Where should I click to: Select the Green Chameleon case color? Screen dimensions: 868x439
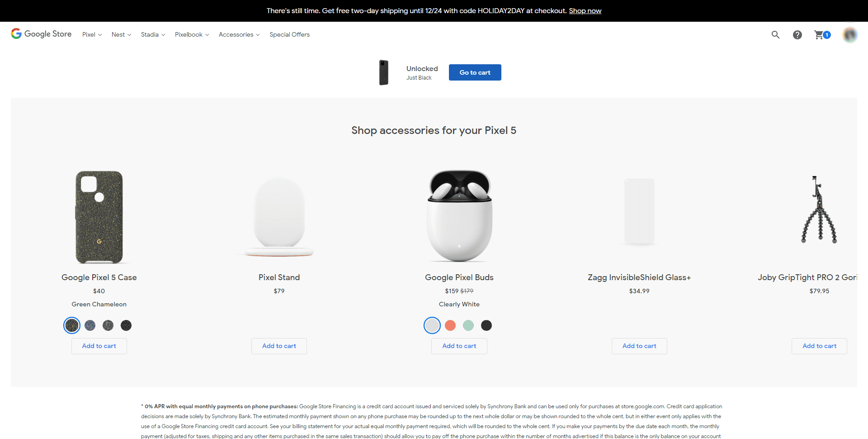tap(72, 325)
